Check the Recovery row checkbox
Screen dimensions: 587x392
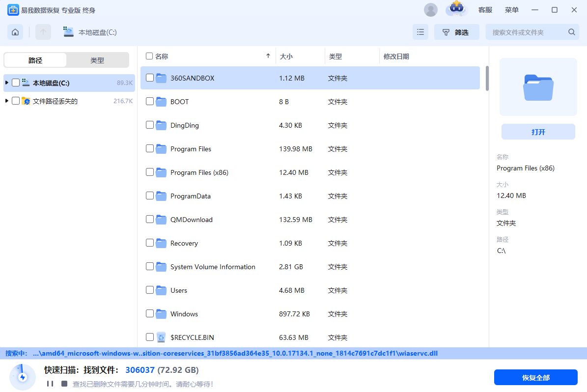tap(150, 243)
